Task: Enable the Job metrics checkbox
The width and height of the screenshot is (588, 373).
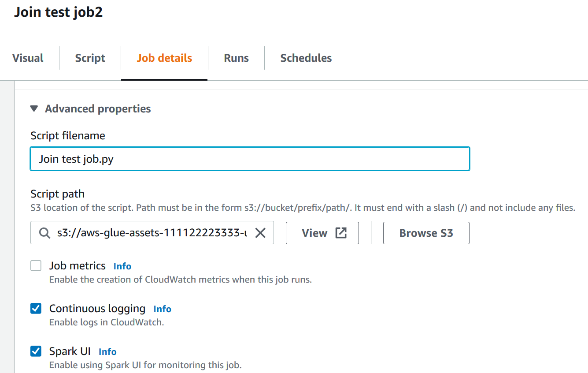Action: tap(36, 265)
